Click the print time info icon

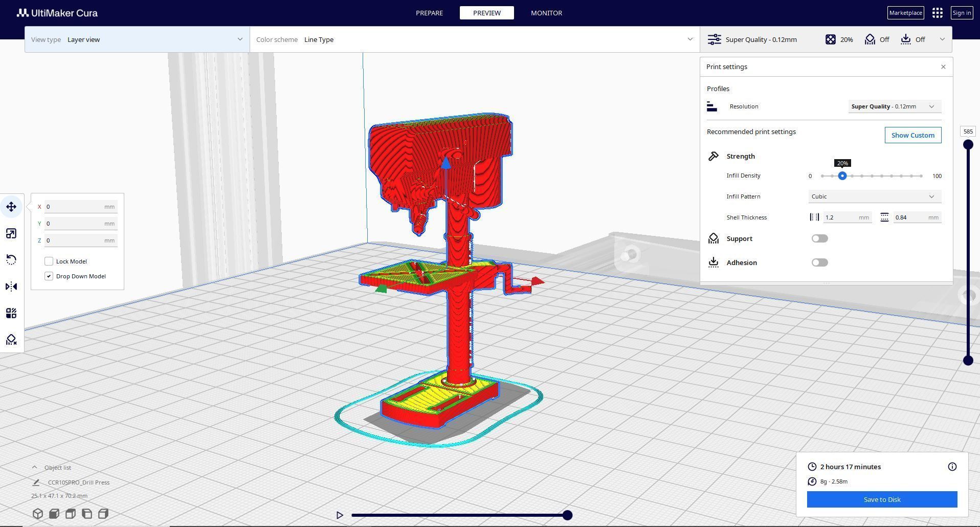point(952,467)
